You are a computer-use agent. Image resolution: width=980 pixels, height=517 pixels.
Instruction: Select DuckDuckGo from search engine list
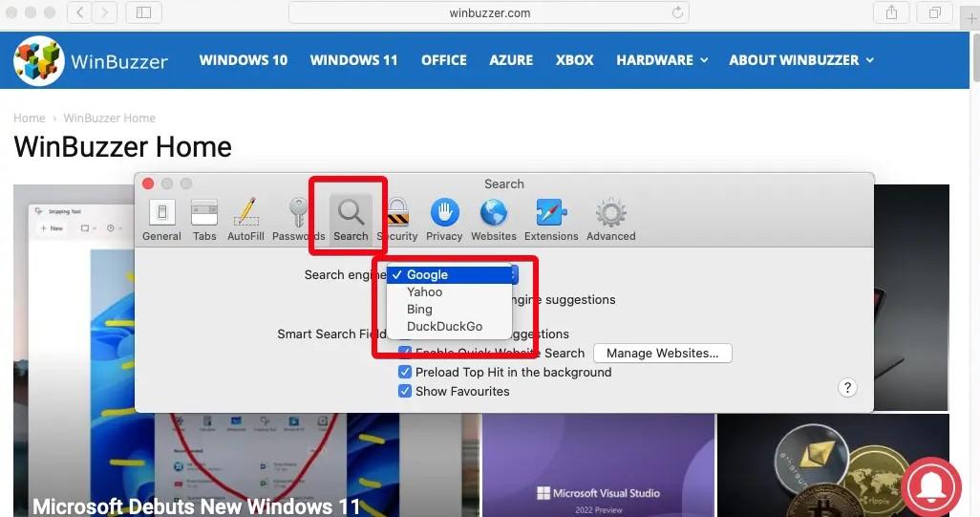[x=444, y=327]
